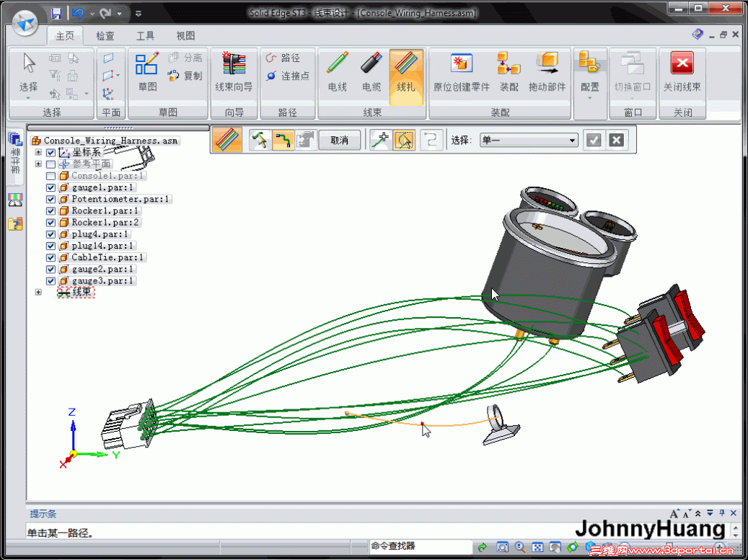Click the deselect X on command bar
Viewport: 748px width, 560px height.
pyautogui.click(x=616, y=140)
